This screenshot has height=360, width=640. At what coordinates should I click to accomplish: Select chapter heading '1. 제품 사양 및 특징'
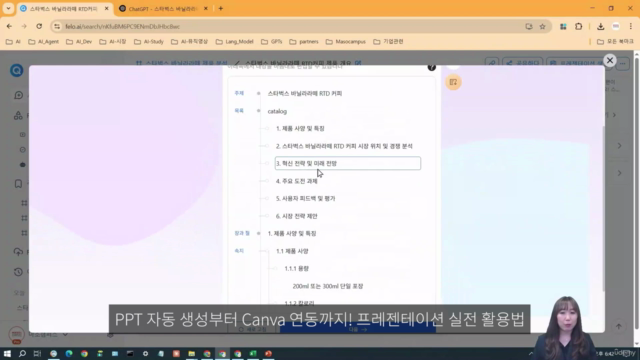292,233
